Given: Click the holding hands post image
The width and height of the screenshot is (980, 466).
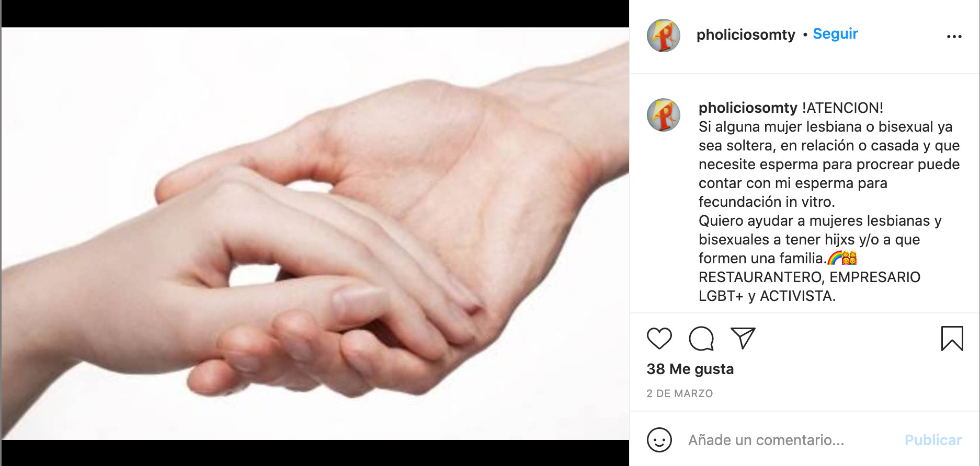Looking at the screenshot, I should [x=315, y=234].
